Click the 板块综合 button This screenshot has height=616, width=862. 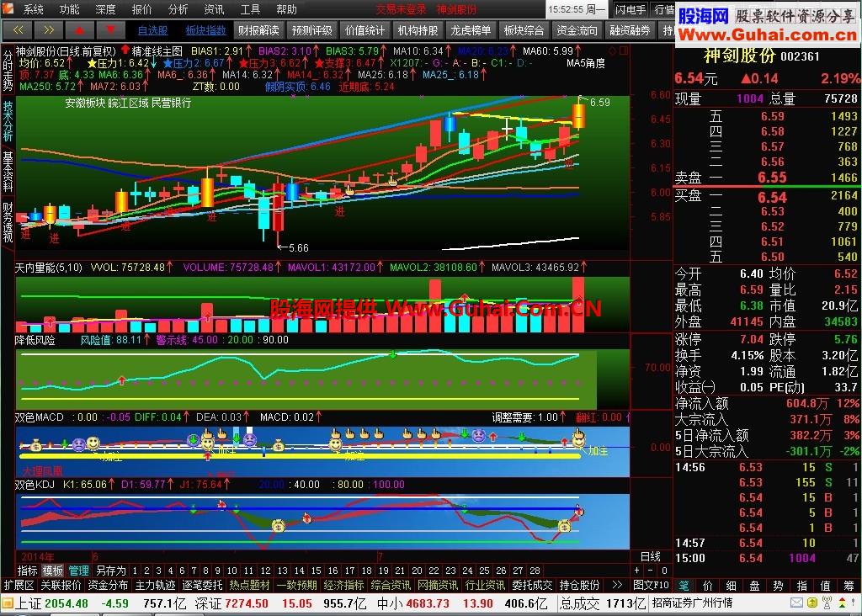point(524,30)
